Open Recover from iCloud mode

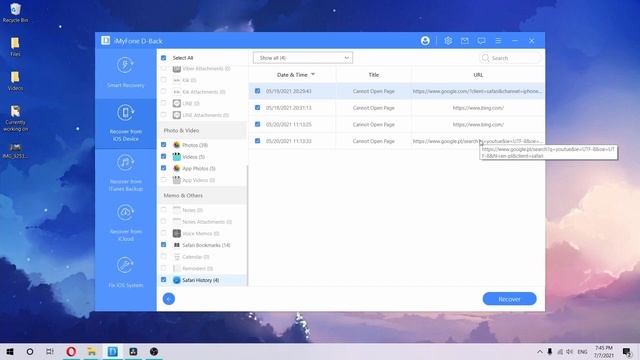tap(125, 223)
